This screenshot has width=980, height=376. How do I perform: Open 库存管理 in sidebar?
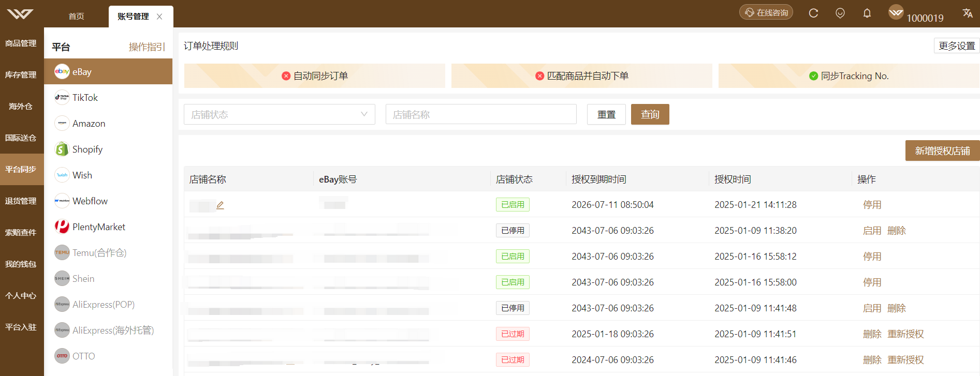click(21, 75)
